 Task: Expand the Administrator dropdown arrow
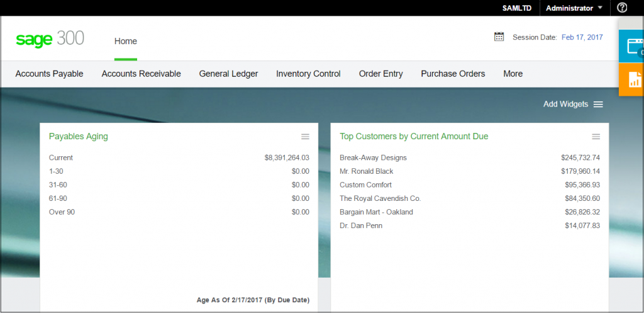coord(600,8)
